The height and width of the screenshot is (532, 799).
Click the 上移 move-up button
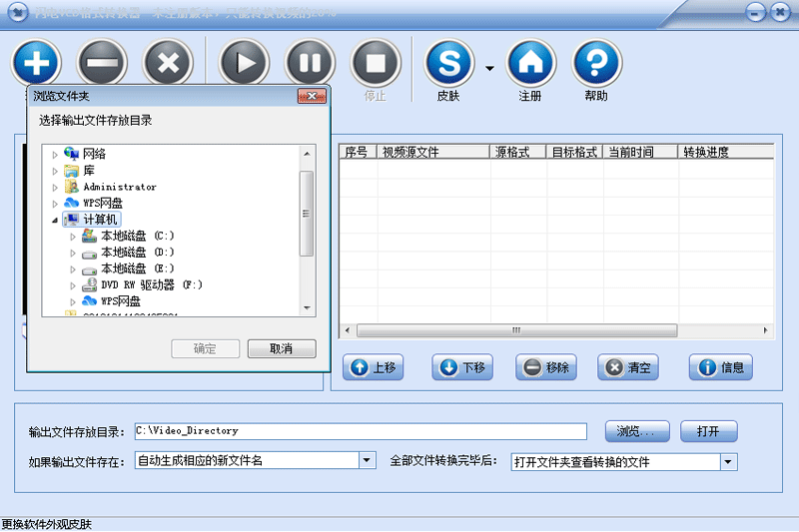pos(373,367)
